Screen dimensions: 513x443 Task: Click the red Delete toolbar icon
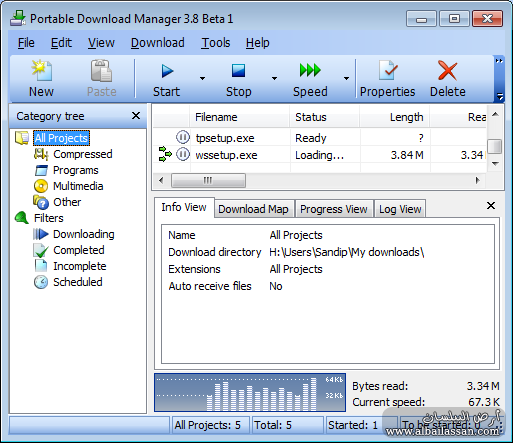[x=447, y=71]
